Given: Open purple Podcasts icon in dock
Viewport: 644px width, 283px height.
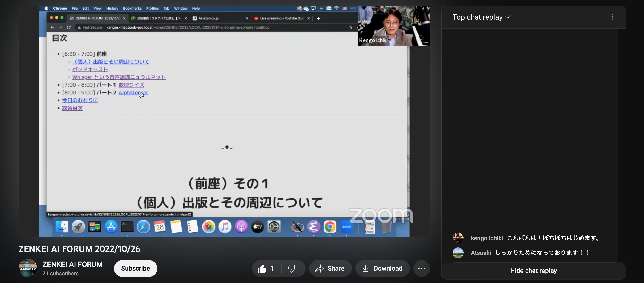Looking at the screenshot, I should (241, 227).
